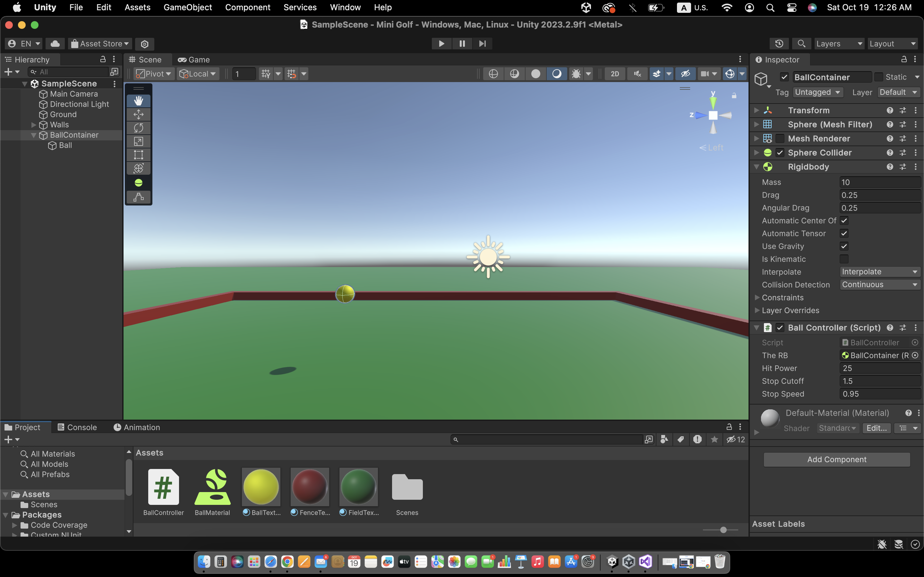Toggle 2D view mode in Scene

click(614, 74)
